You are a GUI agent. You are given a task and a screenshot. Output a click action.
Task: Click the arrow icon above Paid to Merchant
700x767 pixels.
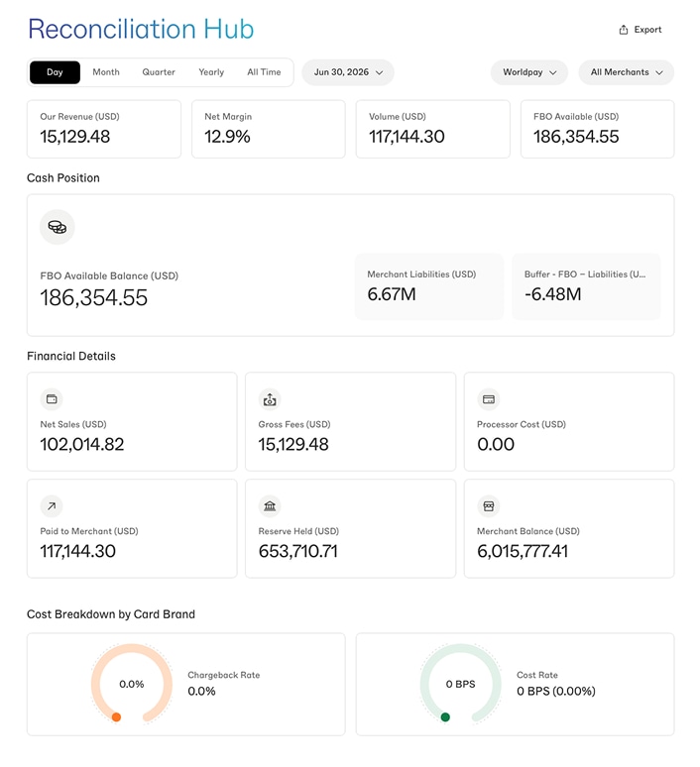coord(52,506)
